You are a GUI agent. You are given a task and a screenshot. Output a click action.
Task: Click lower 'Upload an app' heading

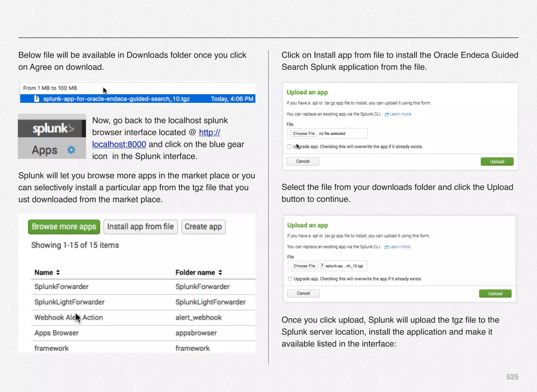[x=308, y=225]
